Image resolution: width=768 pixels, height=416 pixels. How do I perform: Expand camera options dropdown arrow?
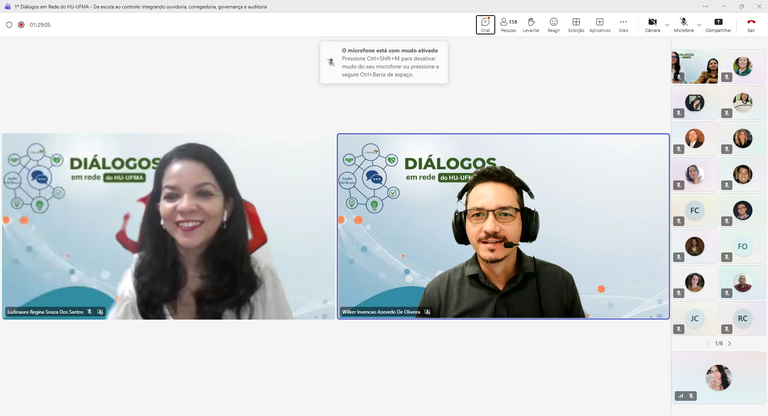tap(667, 24)
